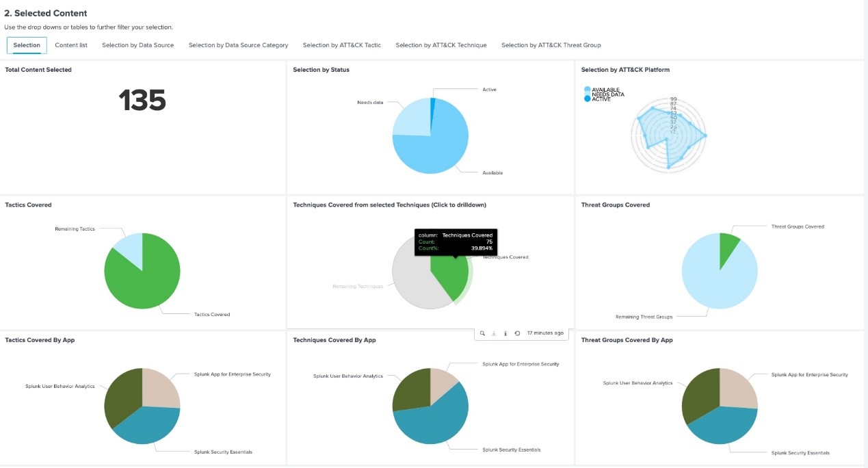Open Selection by ATT&CK Technique tab
Screen dimensions: 868x468
440,45
